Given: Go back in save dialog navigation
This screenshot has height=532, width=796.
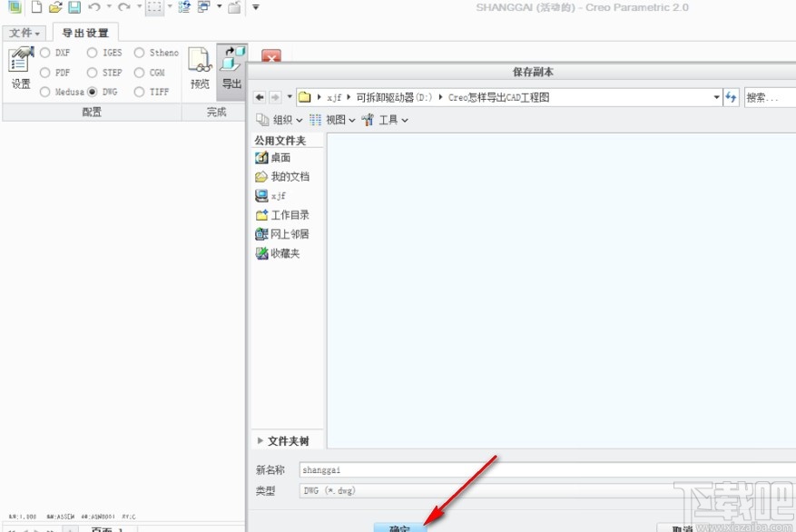Looking at the screenshot, I should pyautogui.click(x=260, y=97).
